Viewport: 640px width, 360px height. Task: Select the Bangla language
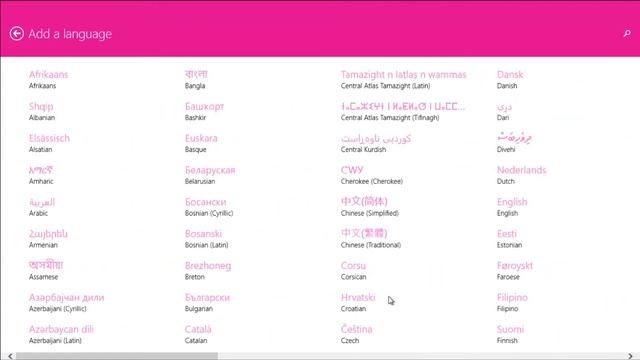pos(196,80)
